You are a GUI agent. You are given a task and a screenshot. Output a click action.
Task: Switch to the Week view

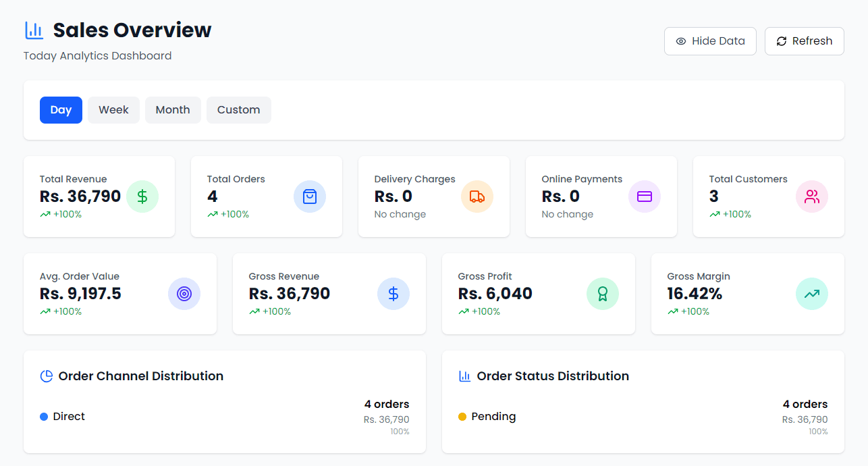(x=113, y=110)
